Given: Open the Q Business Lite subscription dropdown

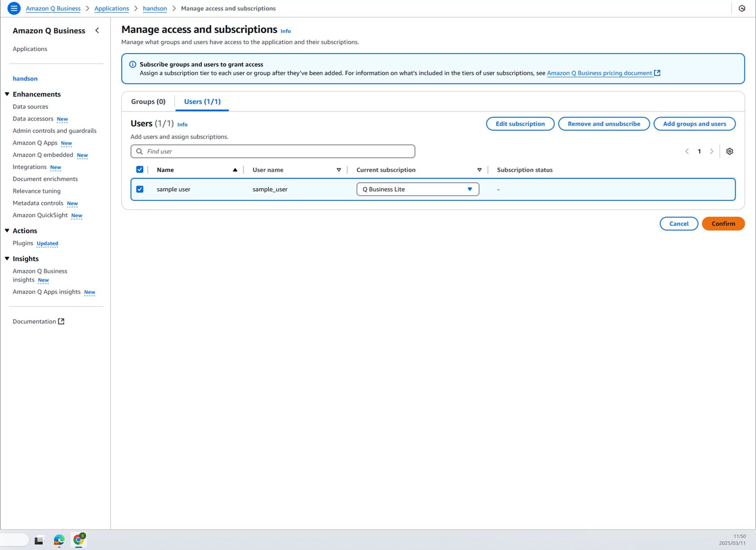Looking at the screenshot, I should [x=417, y=189].
